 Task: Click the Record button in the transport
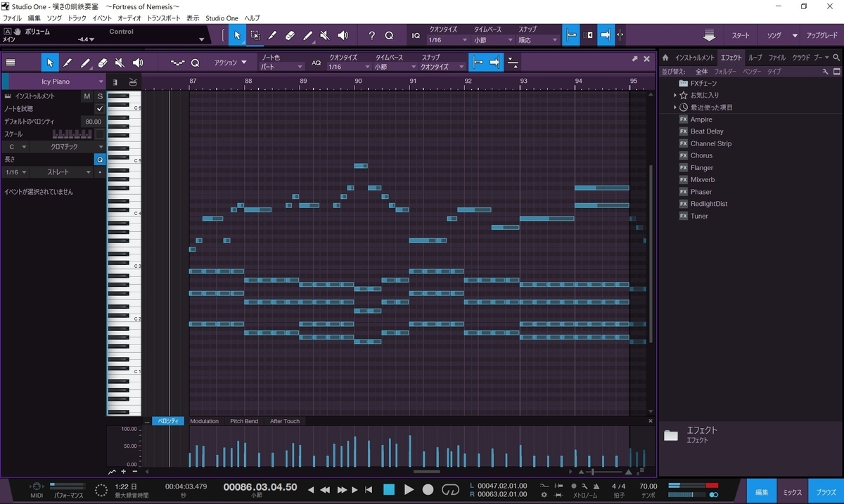pos(428,489)
